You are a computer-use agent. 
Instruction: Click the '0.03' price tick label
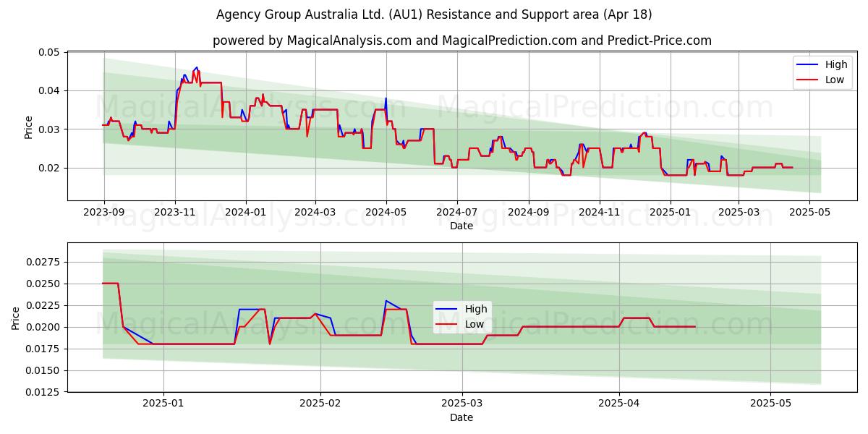point(49,129)
